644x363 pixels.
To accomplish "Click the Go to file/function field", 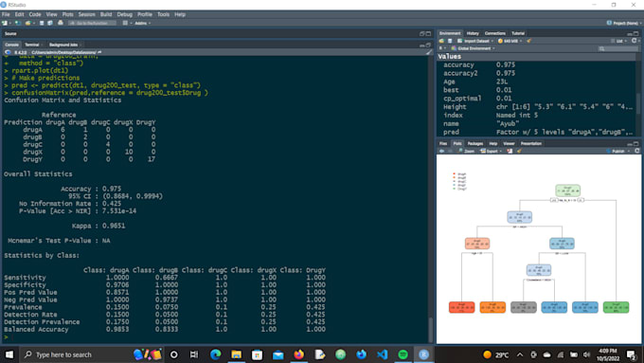I will [x=92, y=23].
